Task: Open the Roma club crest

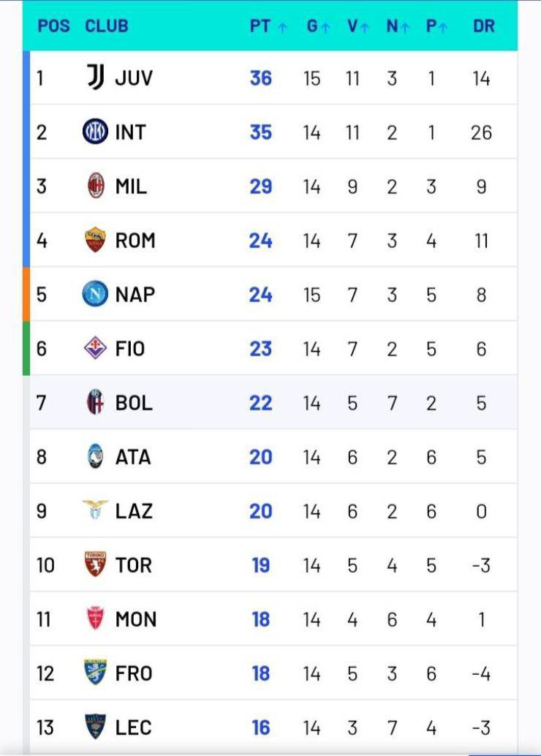Action: point(95,241)
